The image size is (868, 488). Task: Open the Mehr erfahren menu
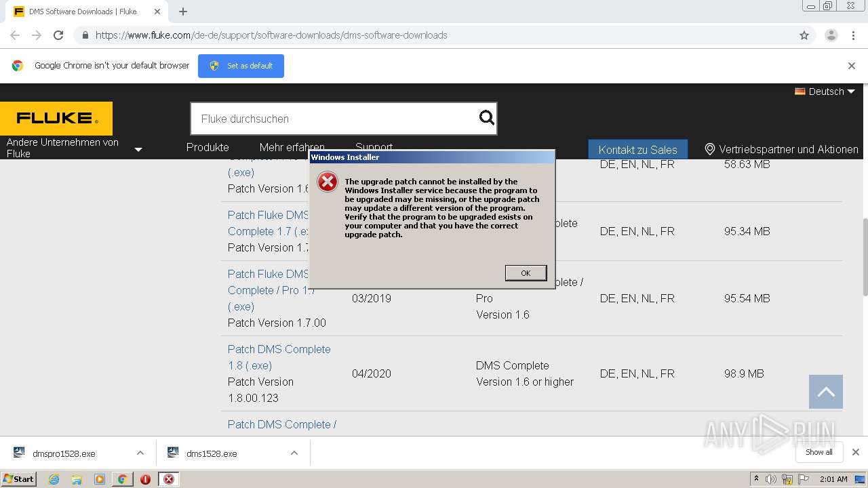292,147
